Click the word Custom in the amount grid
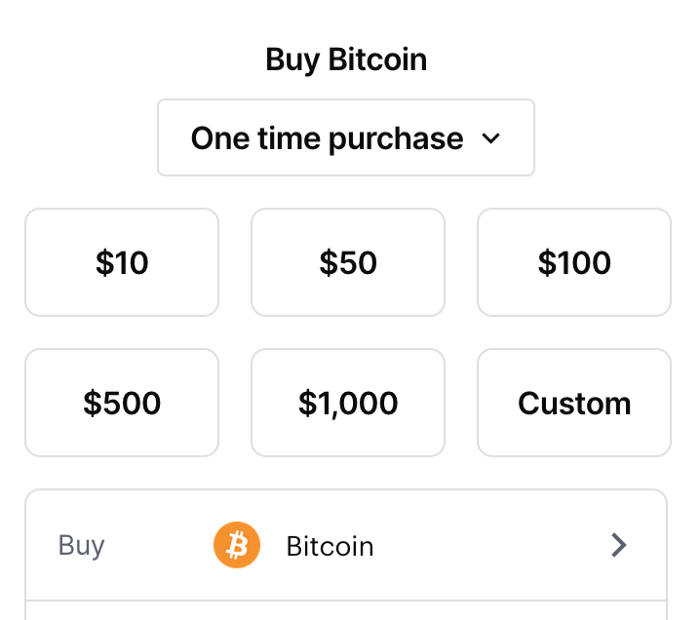The width and height of the screenshot is (700, 620). click(574, 403)
